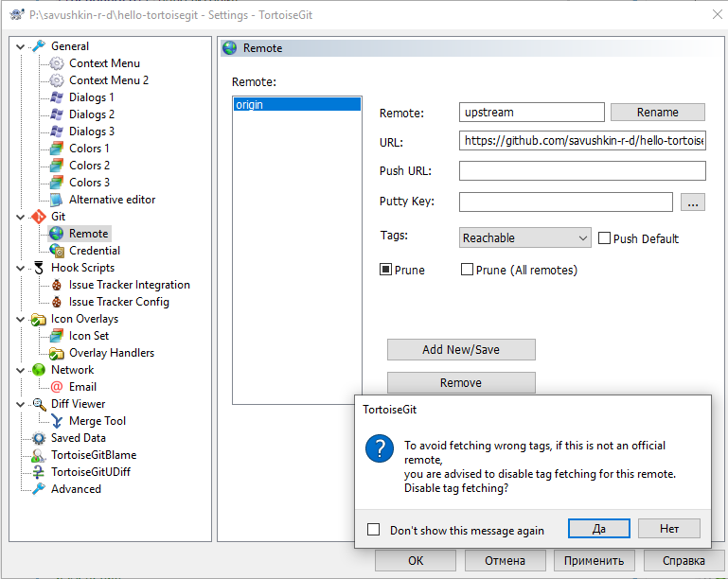Enable Prune (All remotes) checkbox
Image resolution: width=728 pixels, height=579 pixels.
tap(467, 269)
